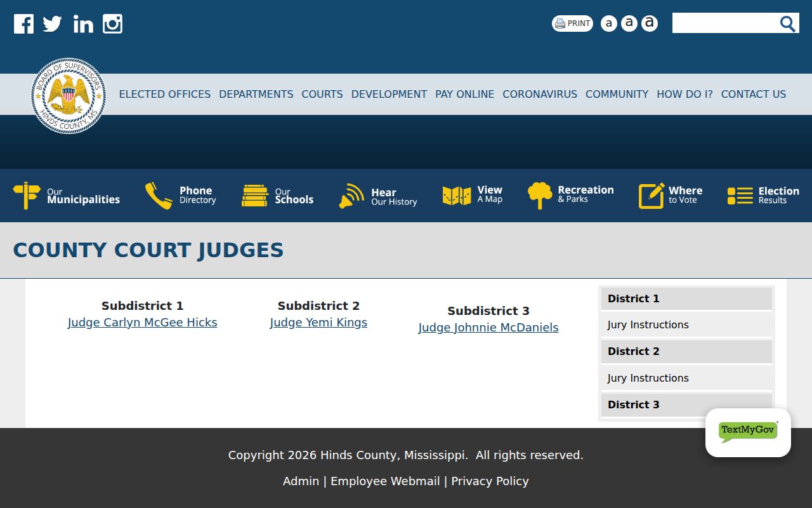
Task: Click the Hear Our History megaphone icon
Action: pyautogui.click(x=351, y=196)
